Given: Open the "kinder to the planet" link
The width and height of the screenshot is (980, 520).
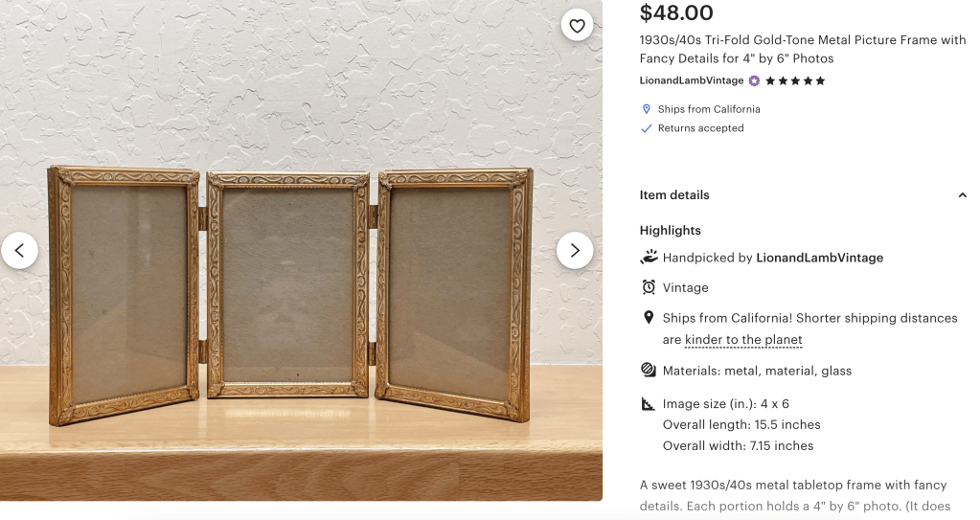Looking at the screenshot, I should pos(743,340).
